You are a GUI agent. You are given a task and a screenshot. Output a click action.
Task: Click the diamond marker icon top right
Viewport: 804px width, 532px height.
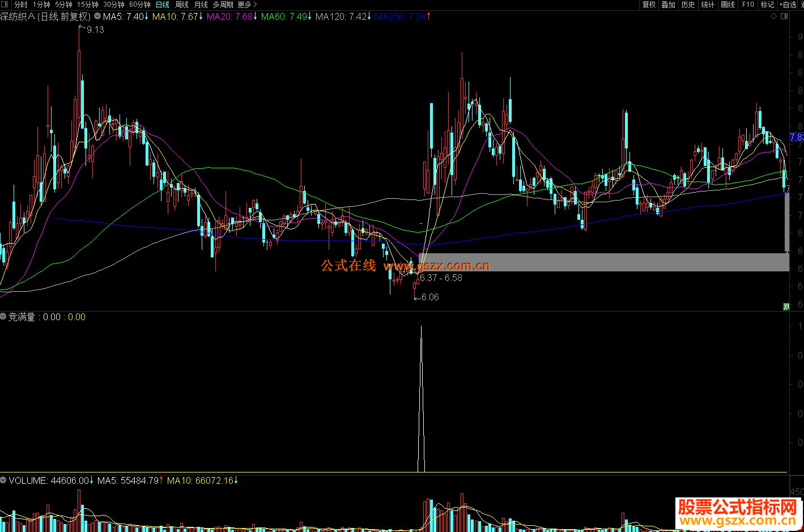(774, 16)
